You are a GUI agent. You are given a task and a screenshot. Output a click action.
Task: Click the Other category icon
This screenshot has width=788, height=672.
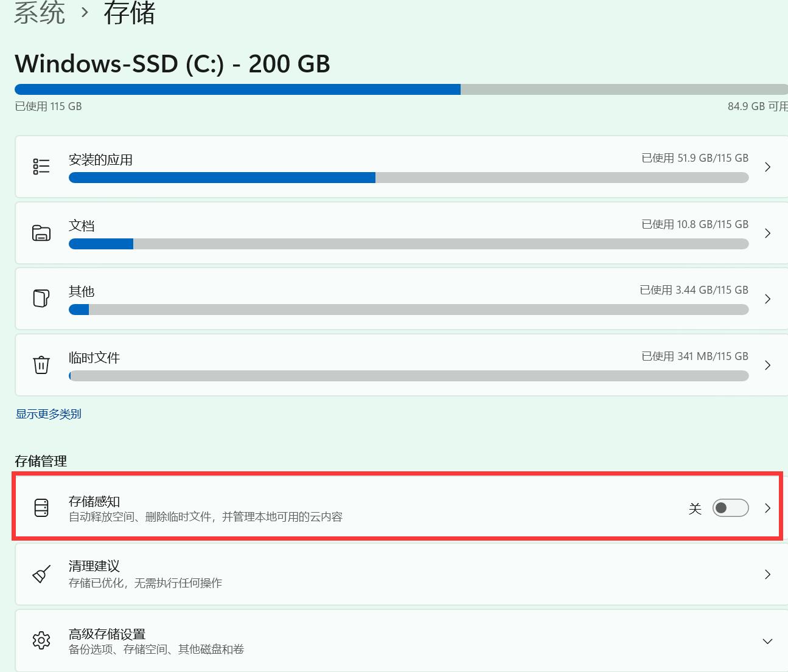point(41,299)
